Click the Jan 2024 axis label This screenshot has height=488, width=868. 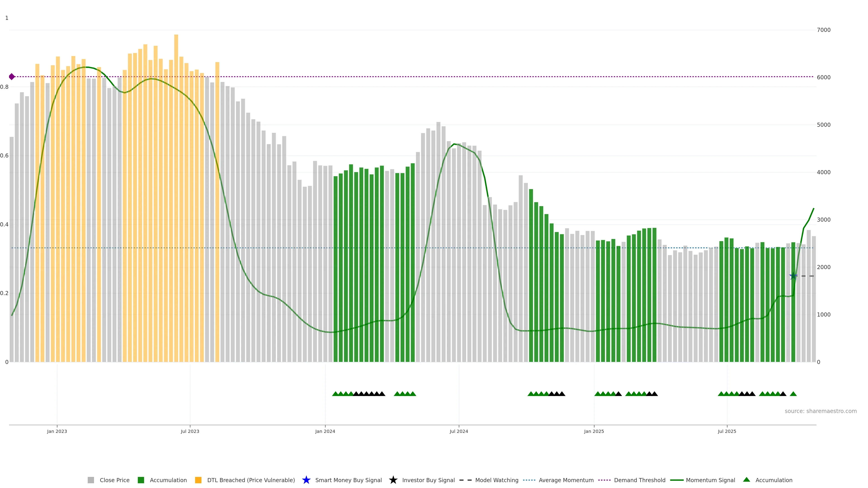coord(325,431)
